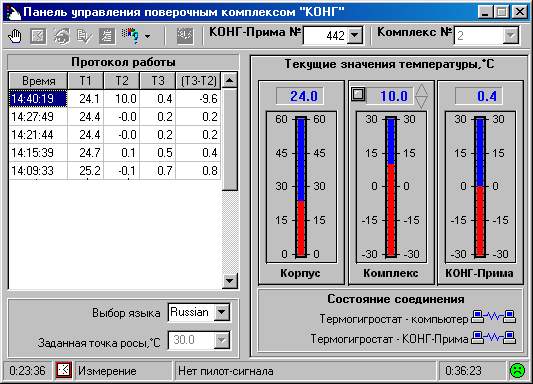Click the T1 column header
Screen dimensions: 533x384
pyautogui.click(x=86, y=81)
